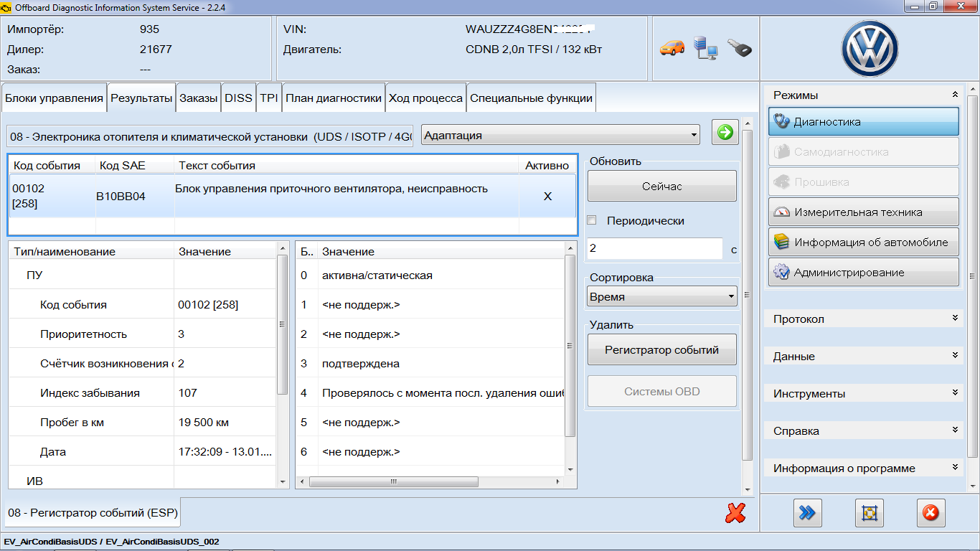The image size is (980, 551).
Task: Select the 08 - Регистратор событий (ESP) tab
Action: [93, 513]
